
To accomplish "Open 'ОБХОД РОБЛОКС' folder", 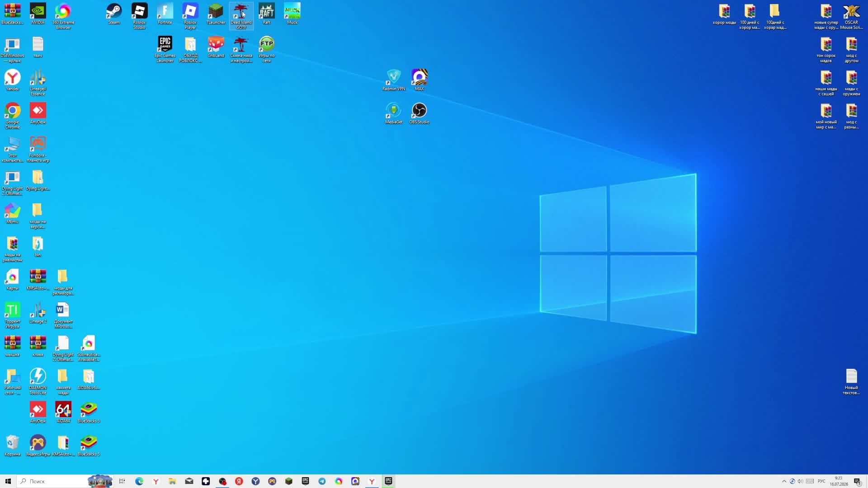I will click(x=190, y=49).
